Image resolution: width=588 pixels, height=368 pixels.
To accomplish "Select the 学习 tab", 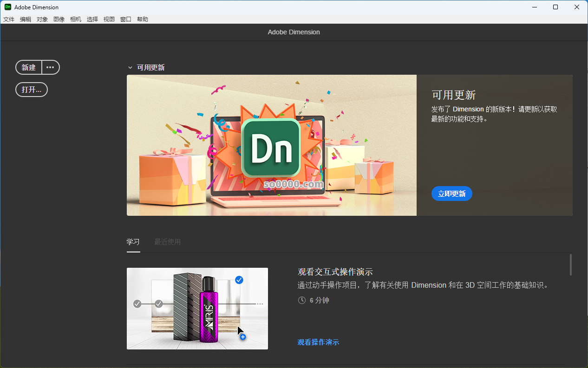I will click(133, 242).
